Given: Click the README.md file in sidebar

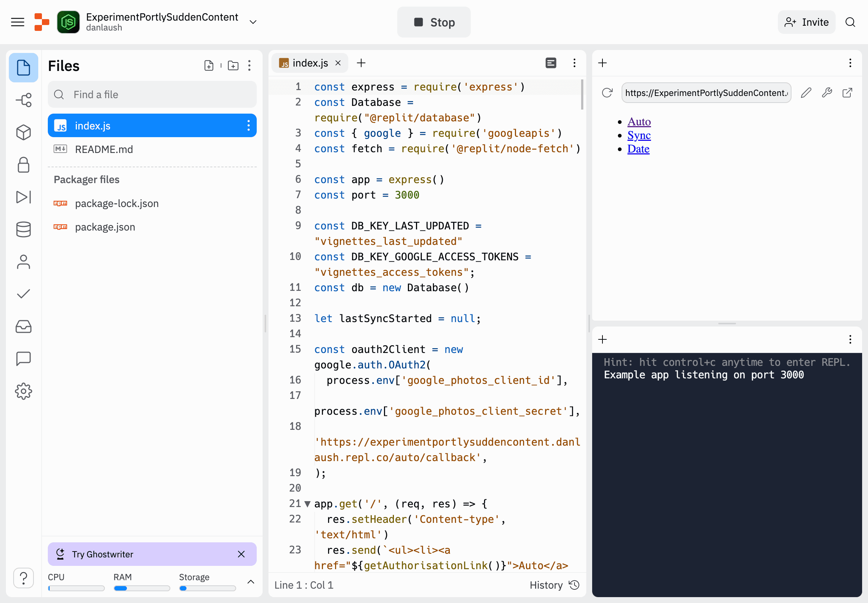Looking at the screenshot, I should [x=104, y=148].
